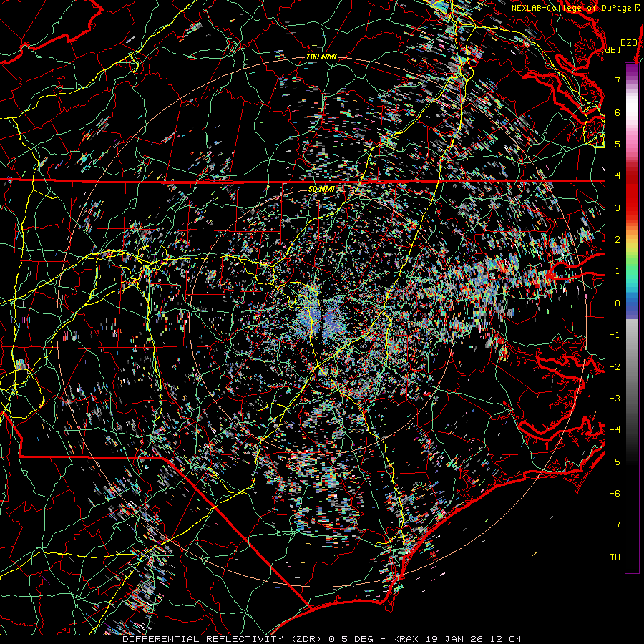Image resolution: width=644 pixels, height=644 pixels.
Task: Click the '5' value on the dB scale
Action: [618, 144]
